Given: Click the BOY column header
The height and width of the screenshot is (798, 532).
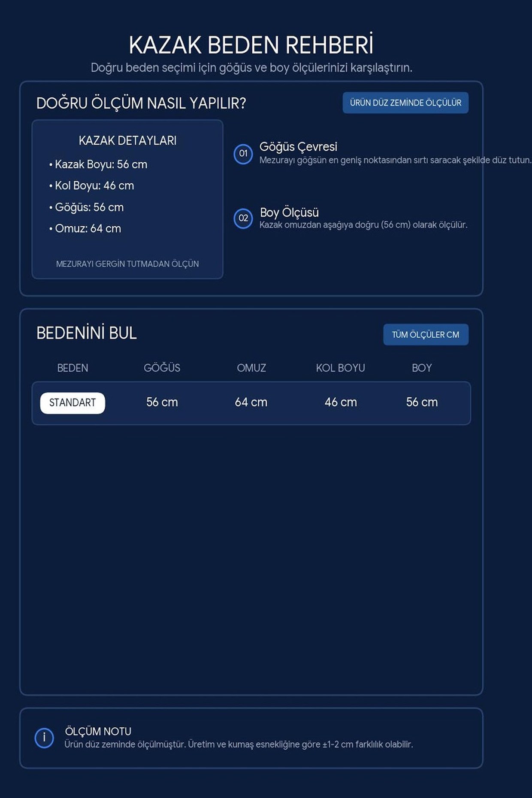Looking at the screenshot, I should [422, 368].
